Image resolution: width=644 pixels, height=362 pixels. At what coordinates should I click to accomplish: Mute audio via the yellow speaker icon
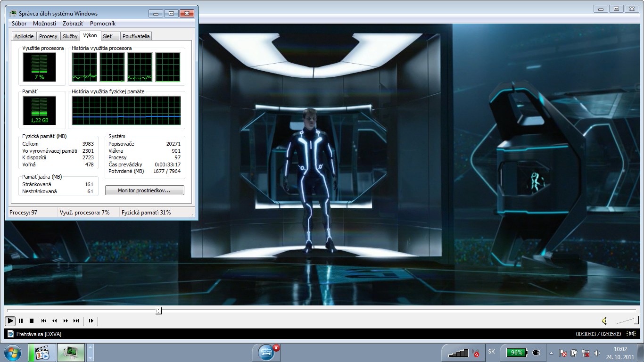pyautogui.click(x=605, y=321)
